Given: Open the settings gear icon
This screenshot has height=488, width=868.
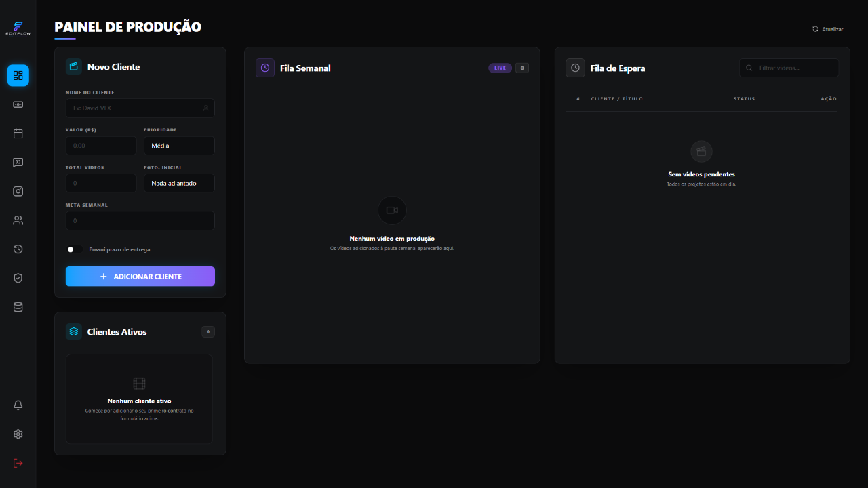Looking at the screenshot, I should 18,434.
